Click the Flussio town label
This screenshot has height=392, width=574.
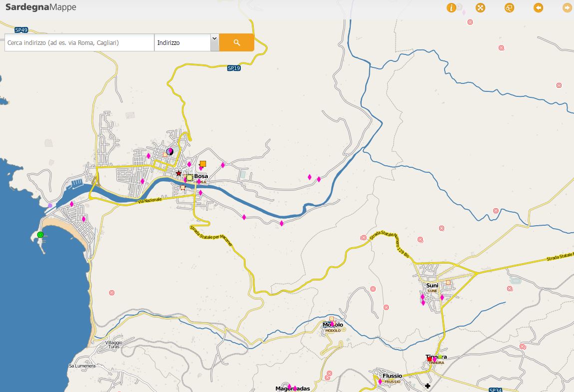[393, 376]
